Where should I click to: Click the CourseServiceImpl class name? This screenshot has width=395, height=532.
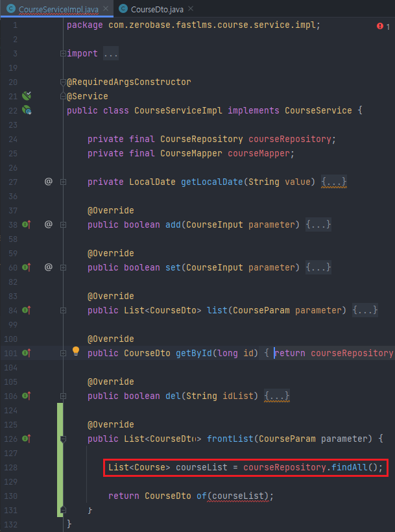[x=178, y=110]
